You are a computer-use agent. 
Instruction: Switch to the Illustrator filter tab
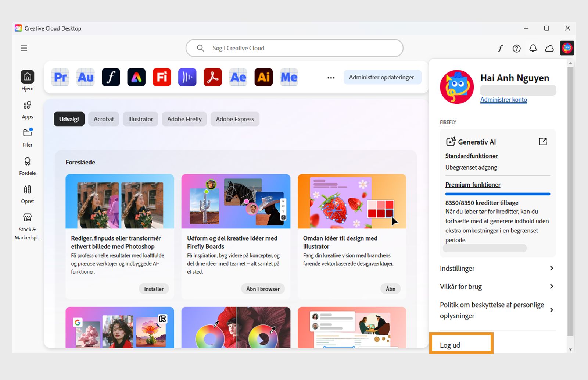pyautogui.click(x=140, y=119)
